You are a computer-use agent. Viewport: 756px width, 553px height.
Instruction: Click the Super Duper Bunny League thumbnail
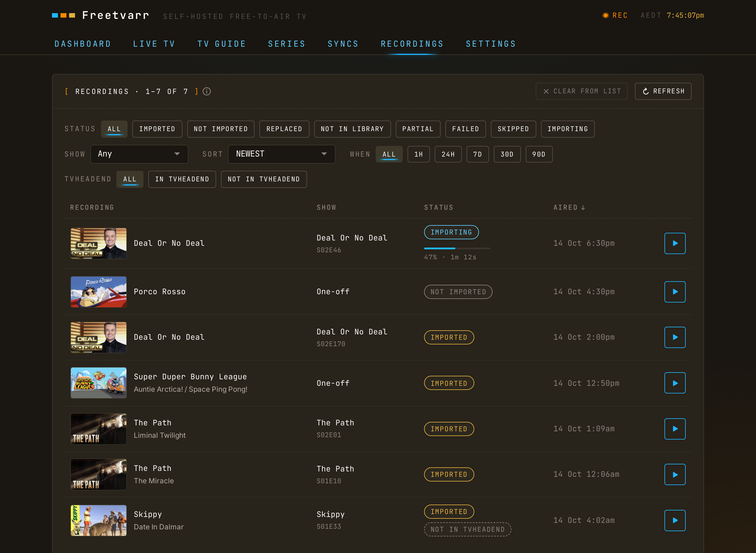click(98, 383)
